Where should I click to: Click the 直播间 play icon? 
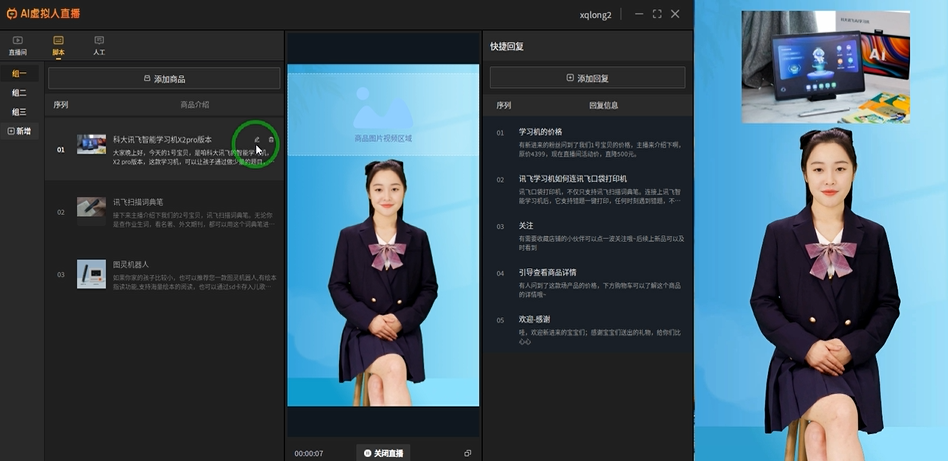(x=18, y=41)
